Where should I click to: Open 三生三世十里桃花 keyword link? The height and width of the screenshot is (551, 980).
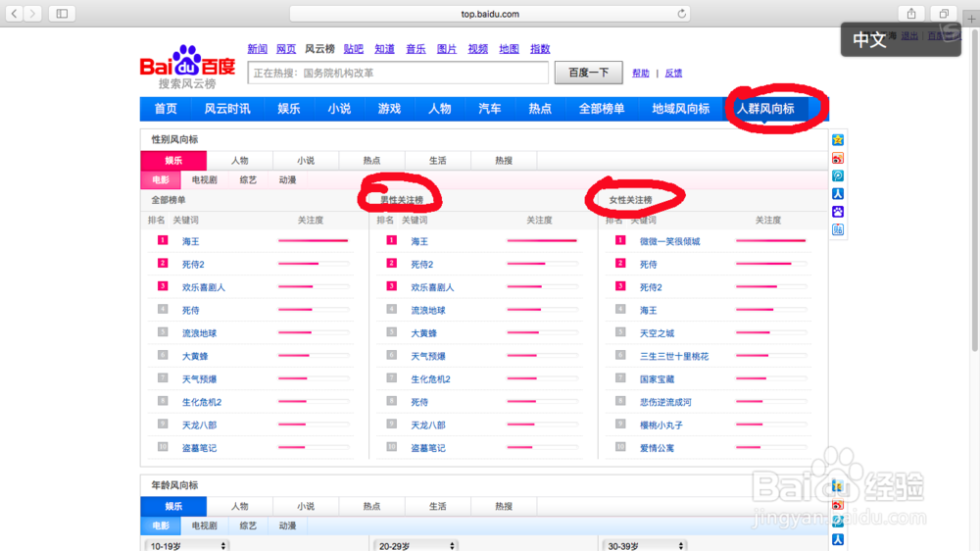pyautogui.click(x=674, y=357)
